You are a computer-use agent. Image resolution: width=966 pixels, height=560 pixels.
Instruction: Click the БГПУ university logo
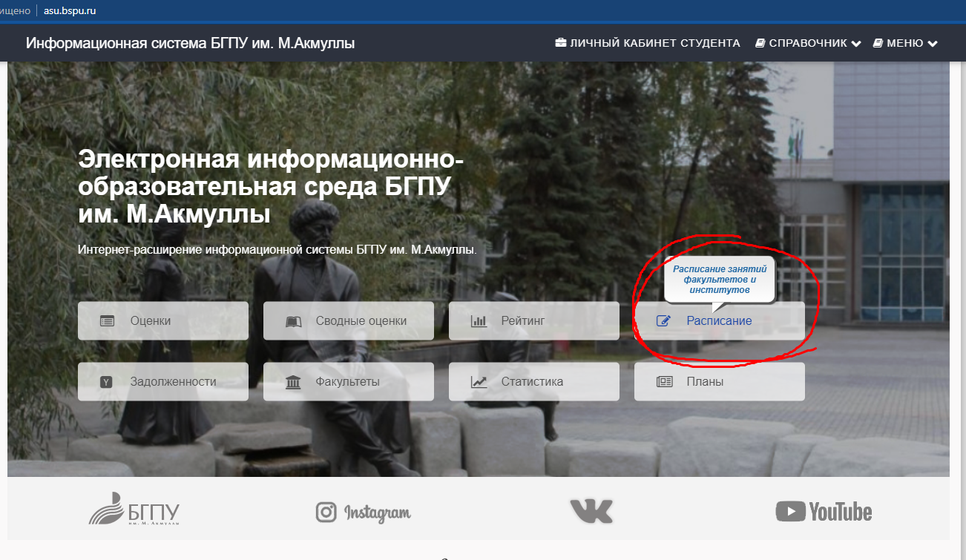point(134,510)
